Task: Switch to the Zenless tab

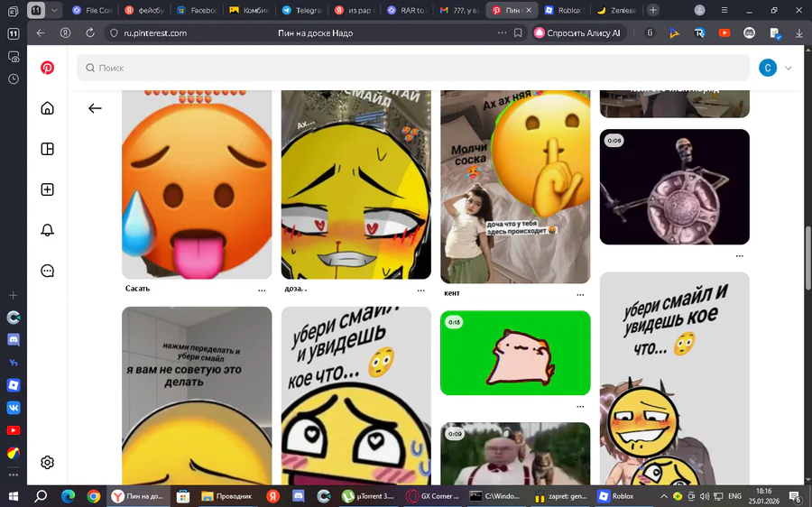Action: 616,10
